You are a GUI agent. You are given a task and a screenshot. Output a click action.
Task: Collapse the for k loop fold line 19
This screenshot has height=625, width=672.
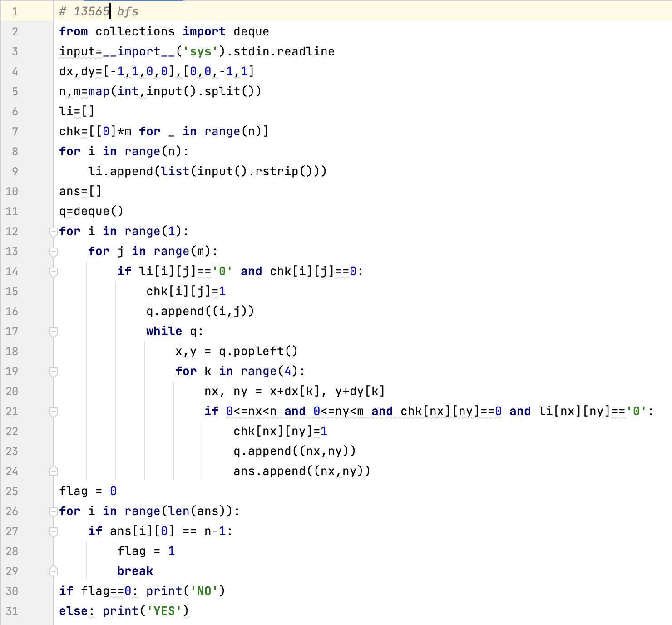tap(54, 372)
